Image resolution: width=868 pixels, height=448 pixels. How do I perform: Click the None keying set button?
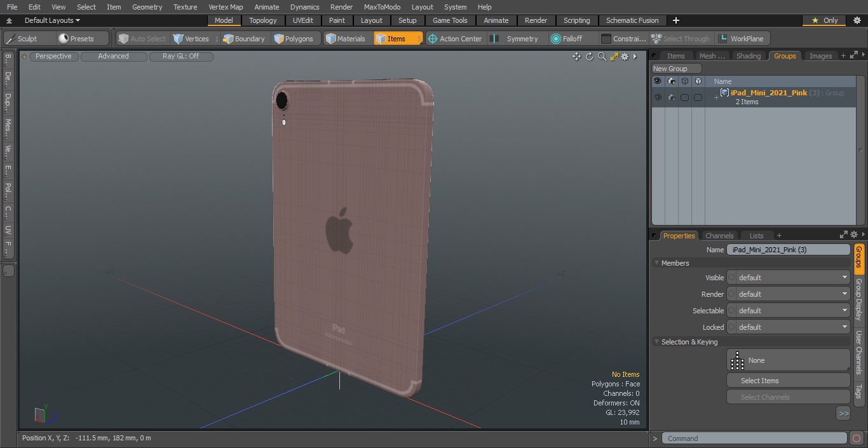788,360
